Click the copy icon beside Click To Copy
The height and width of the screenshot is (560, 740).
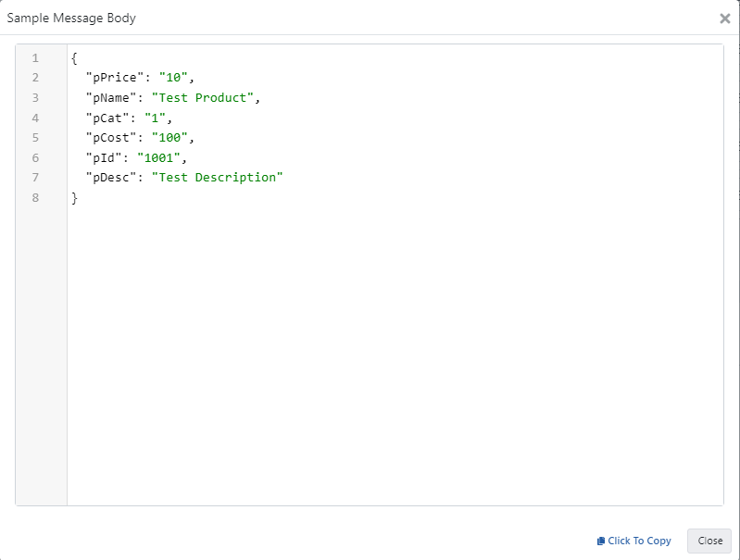(601, 541)
